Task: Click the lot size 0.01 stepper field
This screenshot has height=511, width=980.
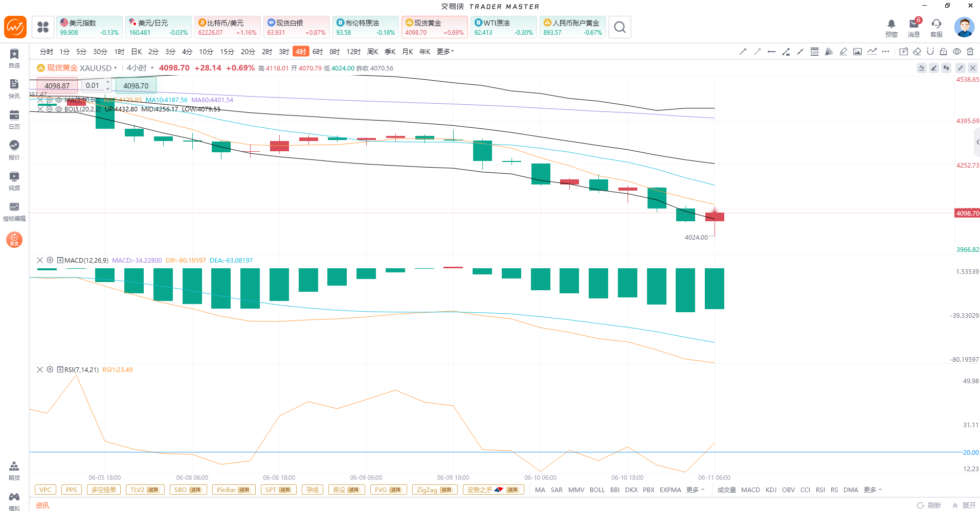Action: coord(96,85)
